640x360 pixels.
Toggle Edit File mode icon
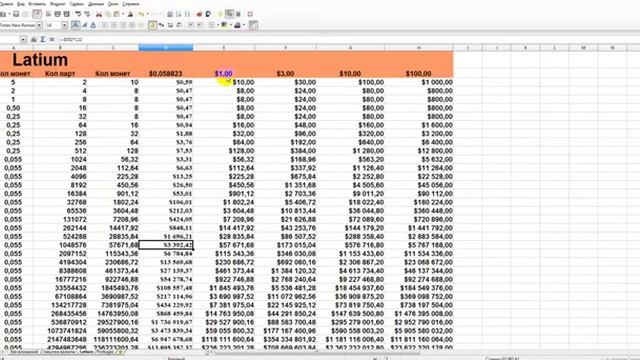coord(37,14)
